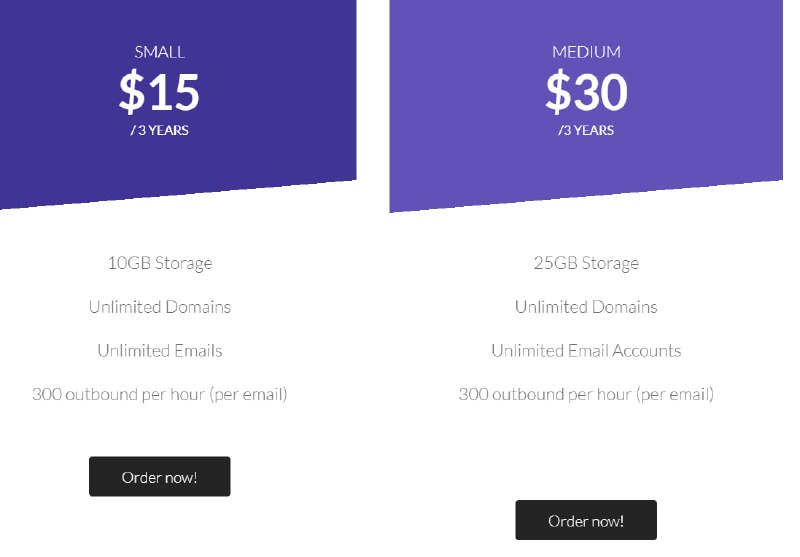800x557 pixels.
Task: Click the $15 price
Action: point(160,92)
